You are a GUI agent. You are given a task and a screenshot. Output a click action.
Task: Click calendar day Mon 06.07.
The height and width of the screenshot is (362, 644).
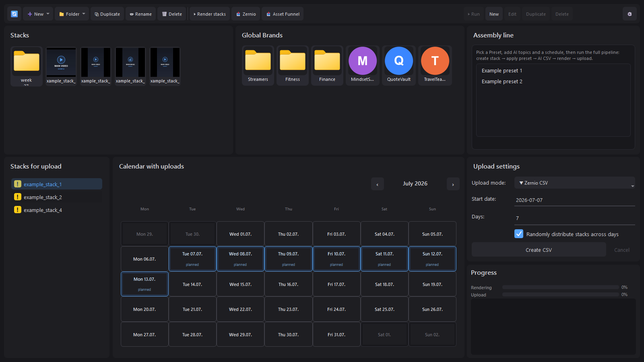pyautogui.click(x=144, y=259)
